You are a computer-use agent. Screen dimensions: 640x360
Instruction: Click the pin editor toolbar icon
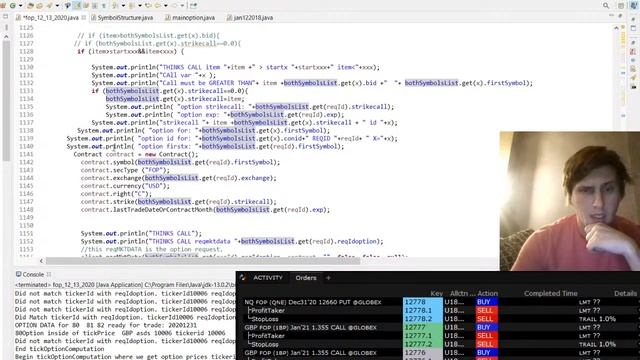point(193,5)
